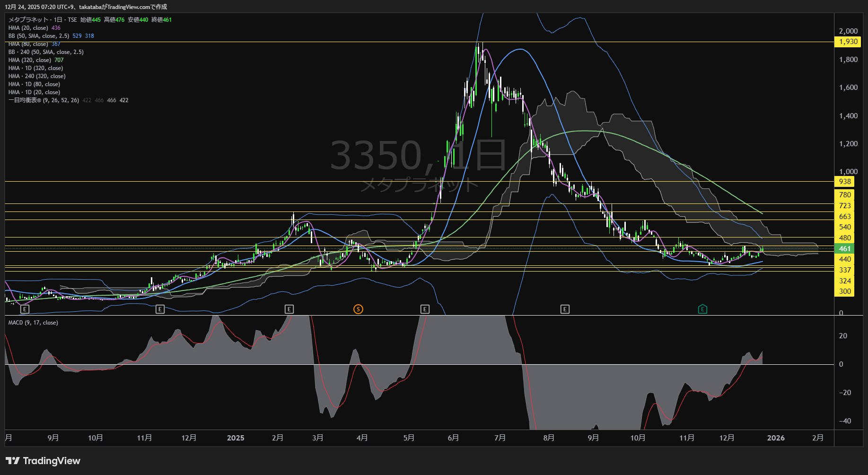Open earnings E marker near August 2025
The width and height of the screenshot is (868, 475).
click(x=565, y=309)
